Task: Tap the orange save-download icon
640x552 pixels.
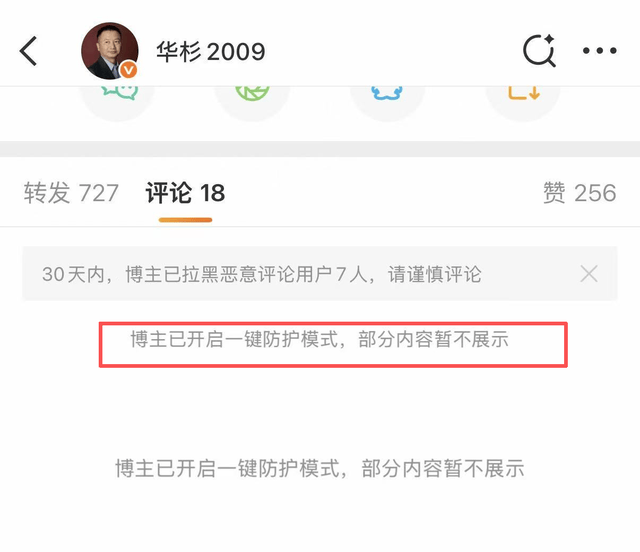Action: [x=524, y=93]
